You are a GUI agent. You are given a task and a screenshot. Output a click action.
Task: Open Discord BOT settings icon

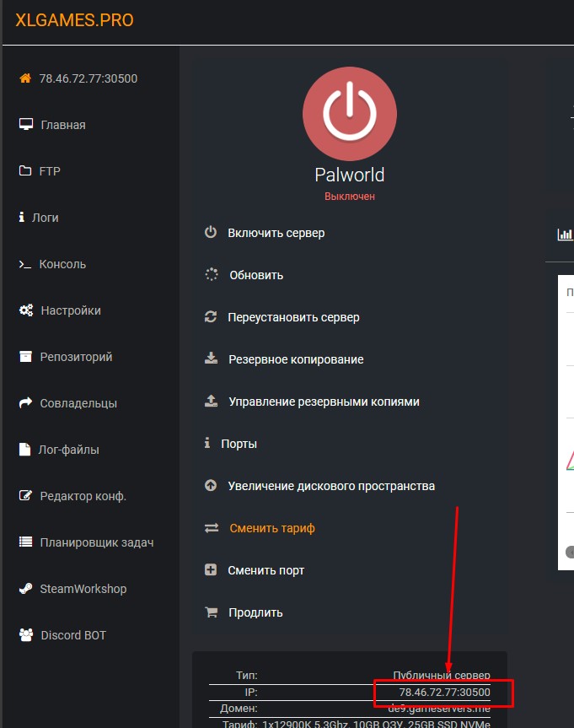(x=25, y=634)
